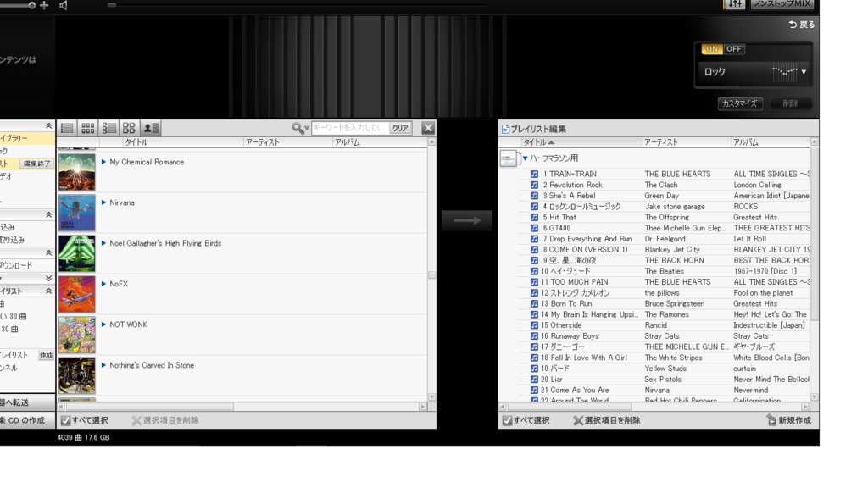Select the NOT WONK album thumbnail

coord(77,335)
